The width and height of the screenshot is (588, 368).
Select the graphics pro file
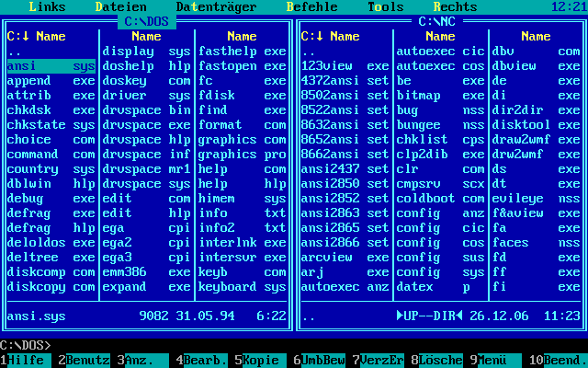pos(243,155)
